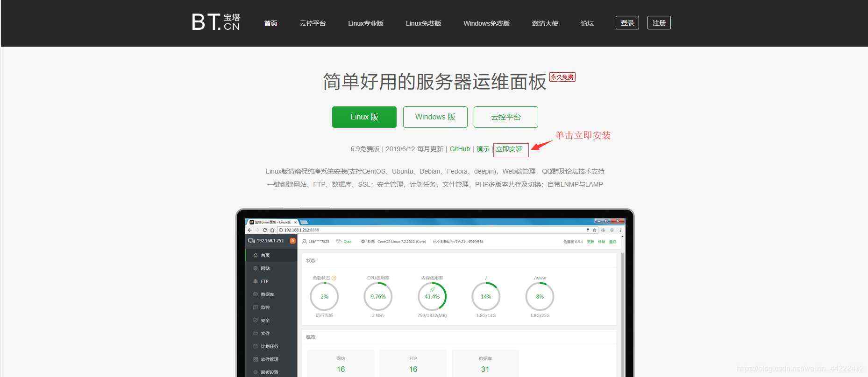This screenshot has height=377, width=868.
Task: Click the /www 8% disk gauge in the preview
Action: click(540, 297)
